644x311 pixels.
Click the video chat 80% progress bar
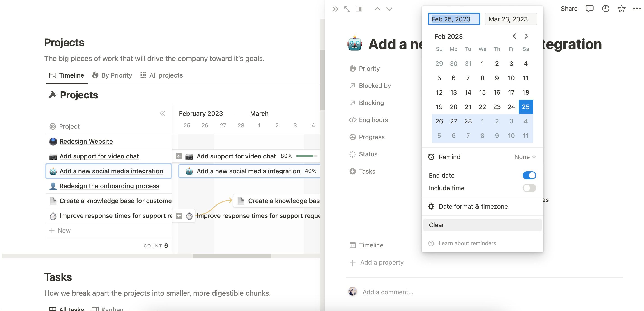[x=306, y=156]
